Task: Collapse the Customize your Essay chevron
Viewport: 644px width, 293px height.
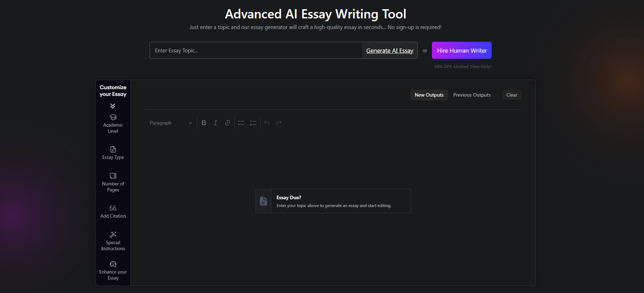Action: coord(113,106)
